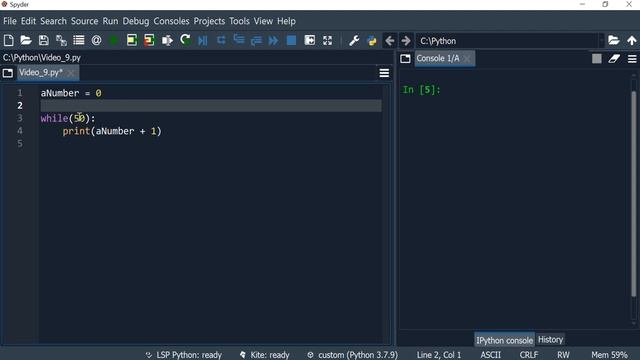Open the Run menu
Screen dimensions: 640x360
tap(110, 21)
